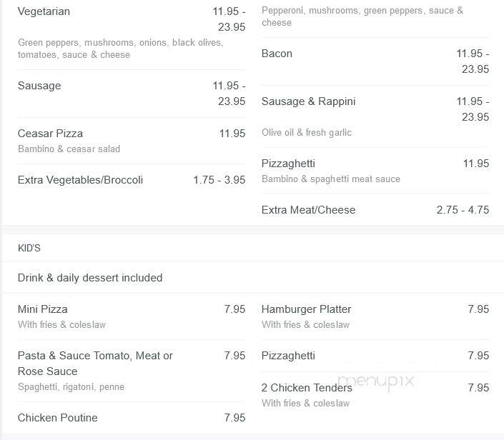This screenshot has width=504, height=440.
Task: Select the kid's Pizzaghetti at 7.95
Action: click(x=375, y=356)
